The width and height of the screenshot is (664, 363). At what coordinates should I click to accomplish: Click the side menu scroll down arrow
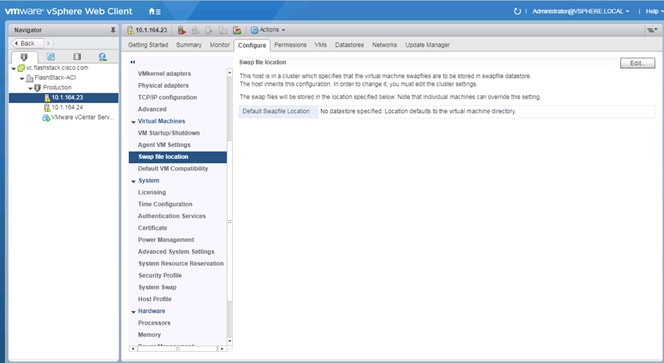coord(230,341)
